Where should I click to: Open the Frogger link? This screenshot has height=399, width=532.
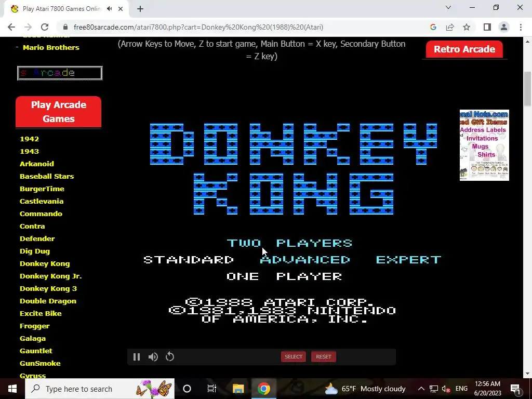coord(35,326)
